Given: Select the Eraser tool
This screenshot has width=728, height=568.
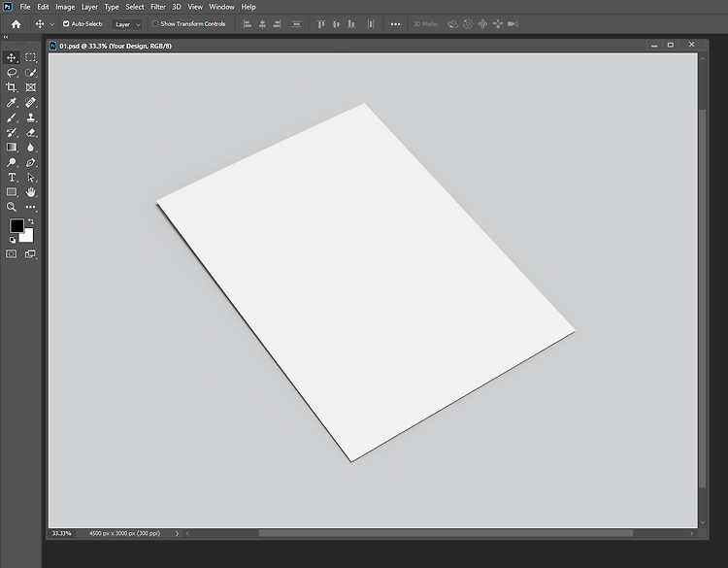Looking at the screenshot, I should [31, 132].
